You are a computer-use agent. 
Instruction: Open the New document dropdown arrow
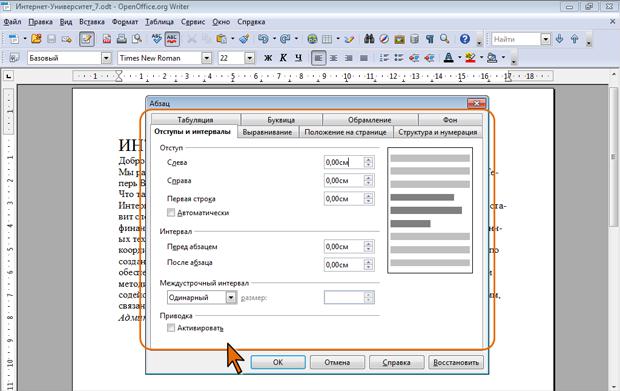coord(25,39)
